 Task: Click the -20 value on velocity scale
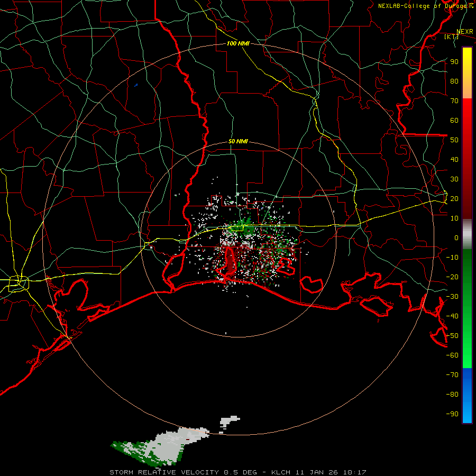coord(452,277)
